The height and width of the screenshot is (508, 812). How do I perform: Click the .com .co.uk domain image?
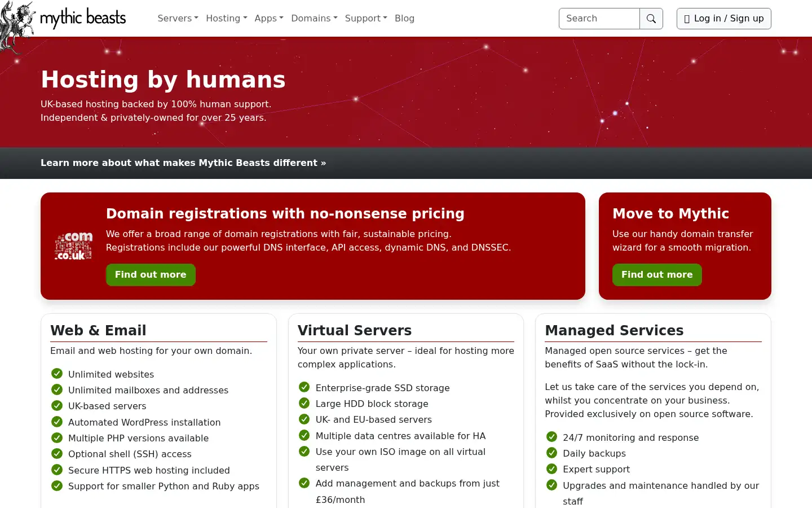click(x=73, y=246)
